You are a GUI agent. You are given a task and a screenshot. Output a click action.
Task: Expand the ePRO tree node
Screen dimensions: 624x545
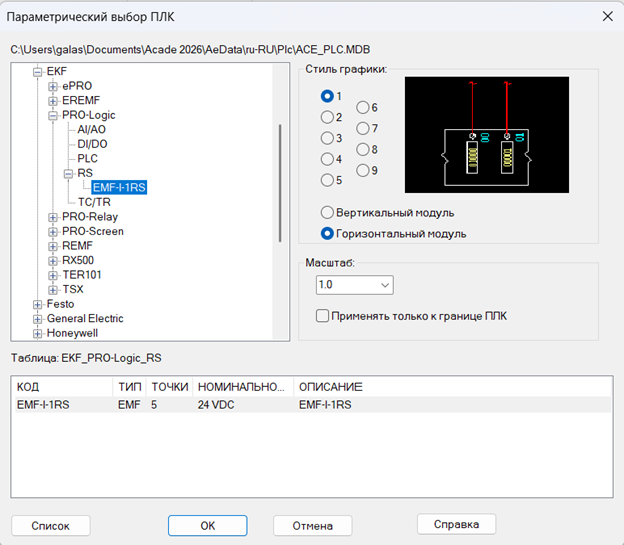[53, 86]
